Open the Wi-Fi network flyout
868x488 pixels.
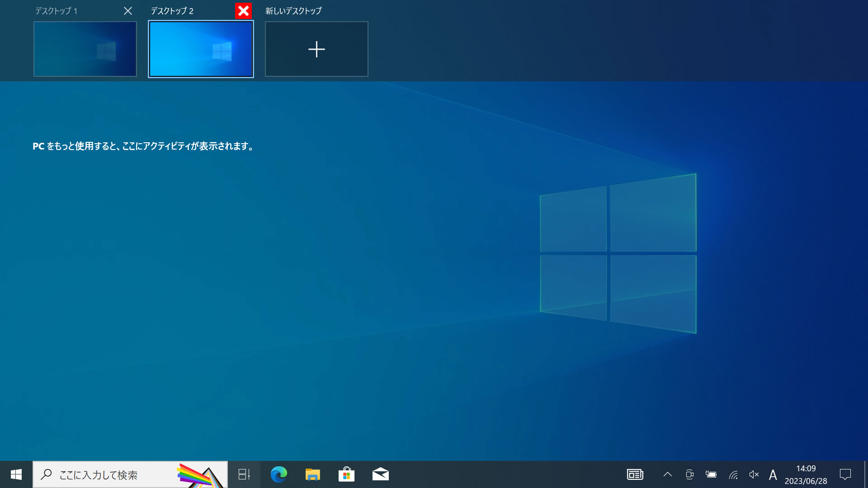point(733,474)
